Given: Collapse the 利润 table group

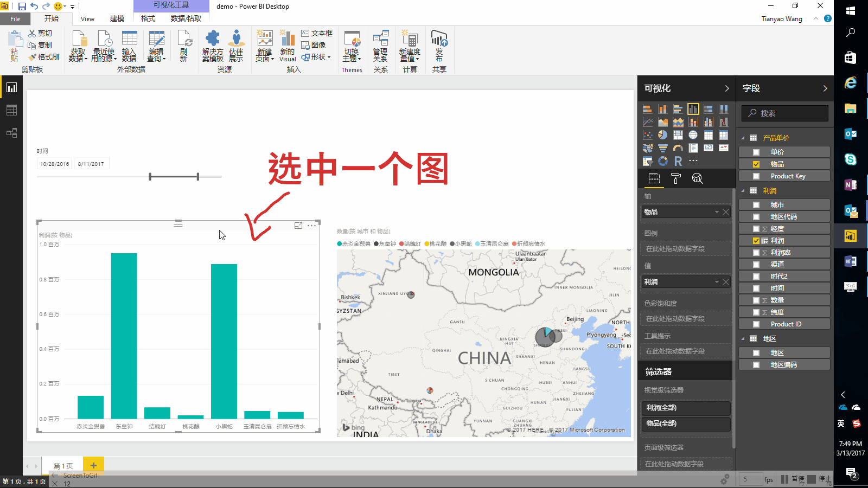Looking at the screenshot, I should (743, 191).
